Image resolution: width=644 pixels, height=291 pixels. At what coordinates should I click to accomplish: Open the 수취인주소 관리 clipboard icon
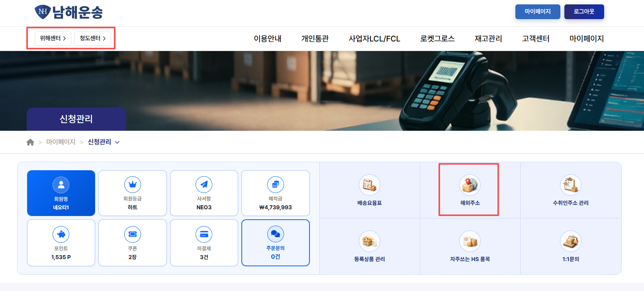(x=571, y=185)
